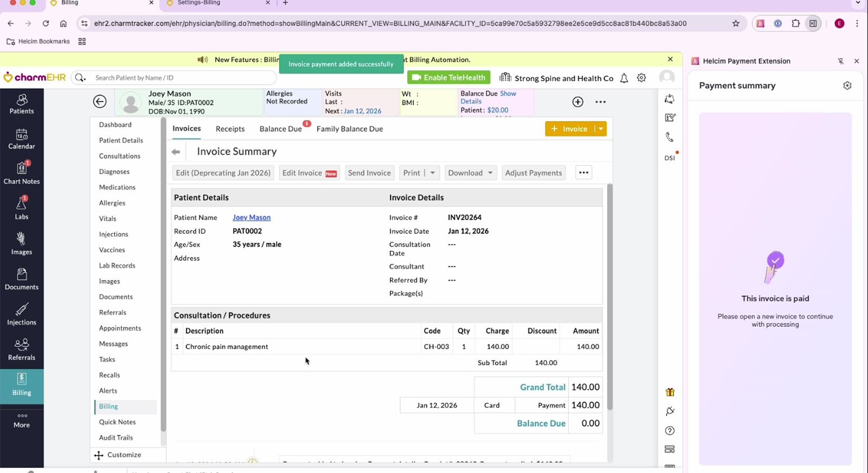Expand the yellow Invoice button arrow
868x473 pixels.
point(601,129)
